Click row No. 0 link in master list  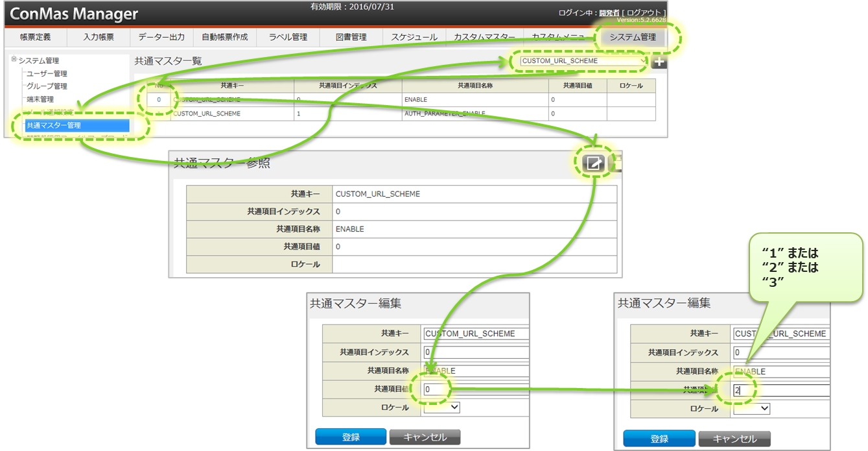point(158,99)
